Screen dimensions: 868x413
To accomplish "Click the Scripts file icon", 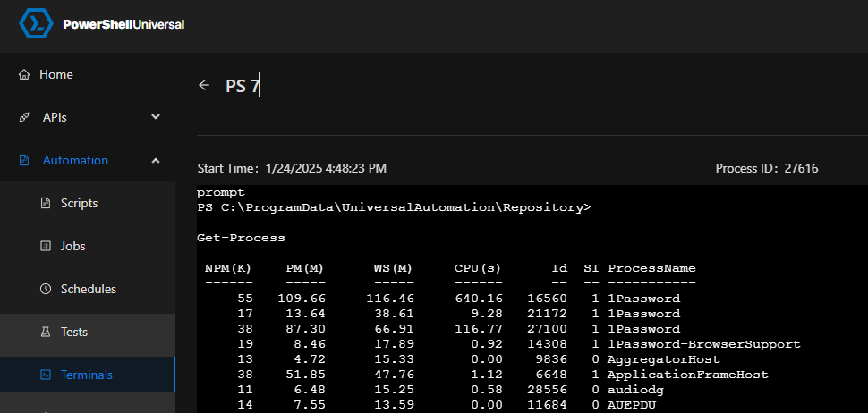I will pyautogui.click(x=46, y=204).
